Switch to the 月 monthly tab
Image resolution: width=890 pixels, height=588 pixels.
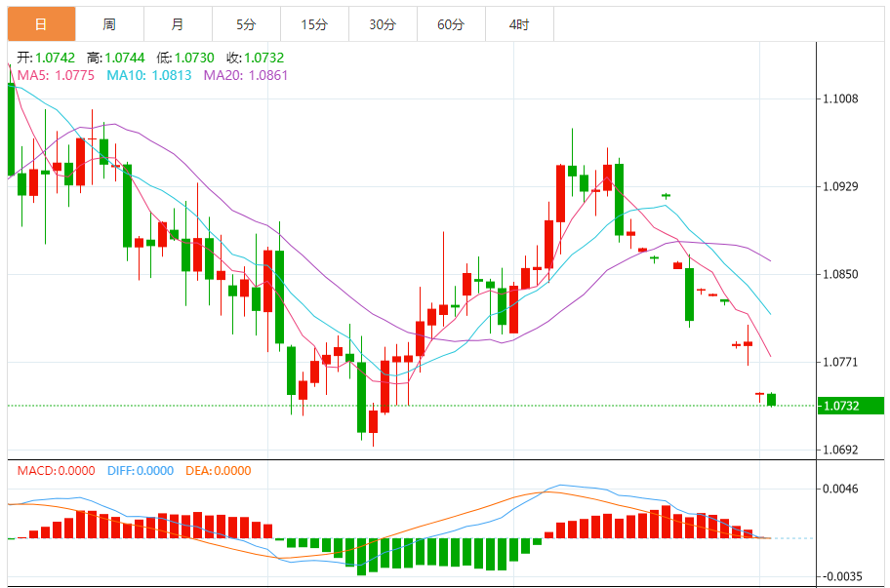click(178, 24)
